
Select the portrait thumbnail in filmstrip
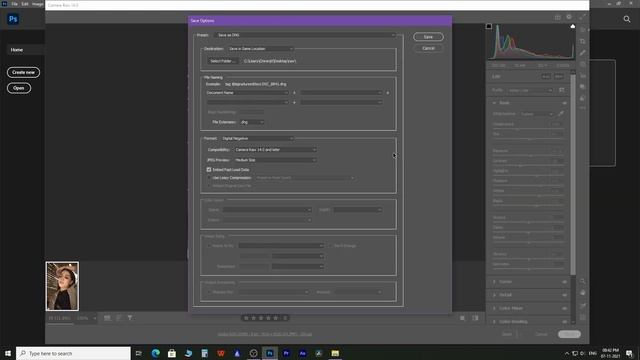pos(62,286)
